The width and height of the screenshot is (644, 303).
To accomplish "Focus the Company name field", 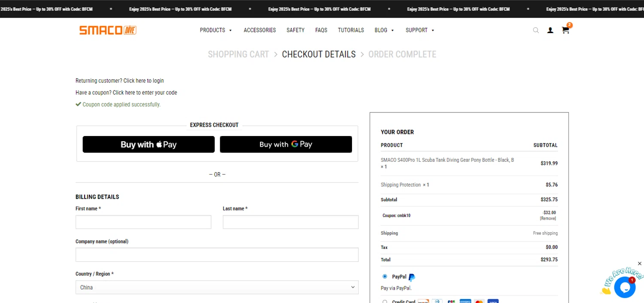I will (x=217, y=255).
